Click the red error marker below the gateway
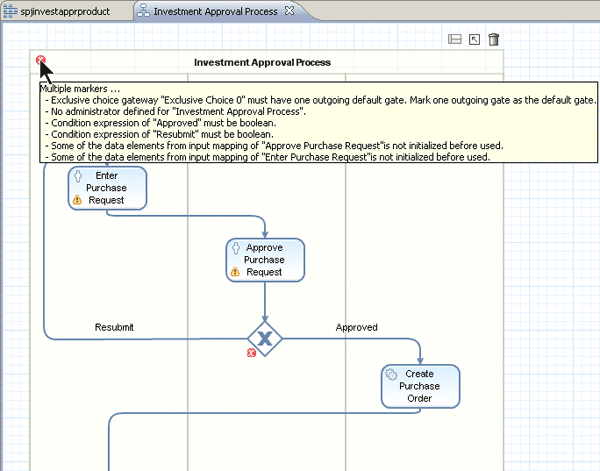Viewport: 600px width, 471px height. click(251, 352)
